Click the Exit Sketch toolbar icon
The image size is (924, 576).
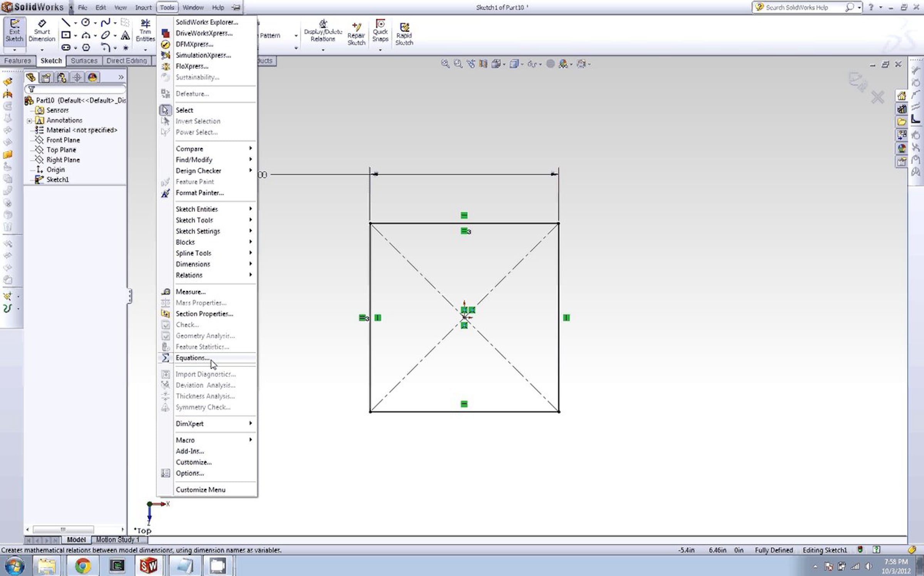coord(15,31)
